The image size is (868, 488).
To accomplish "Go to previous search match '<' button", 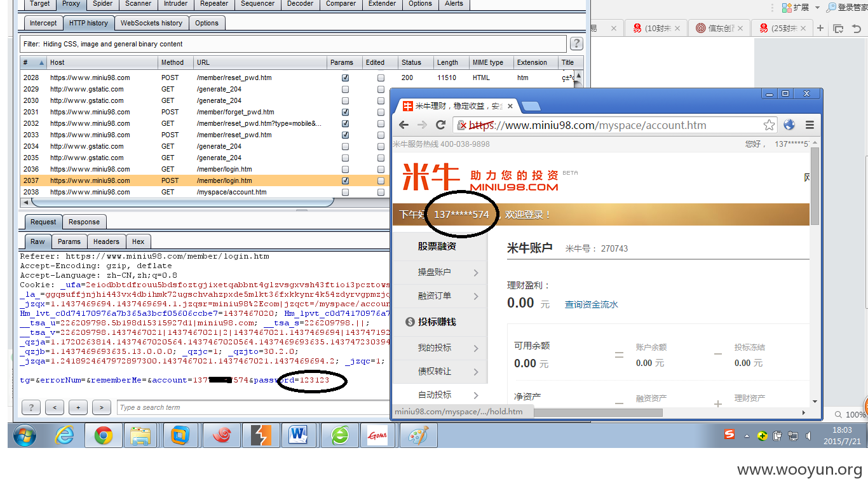I will click(x=55, y=407).
